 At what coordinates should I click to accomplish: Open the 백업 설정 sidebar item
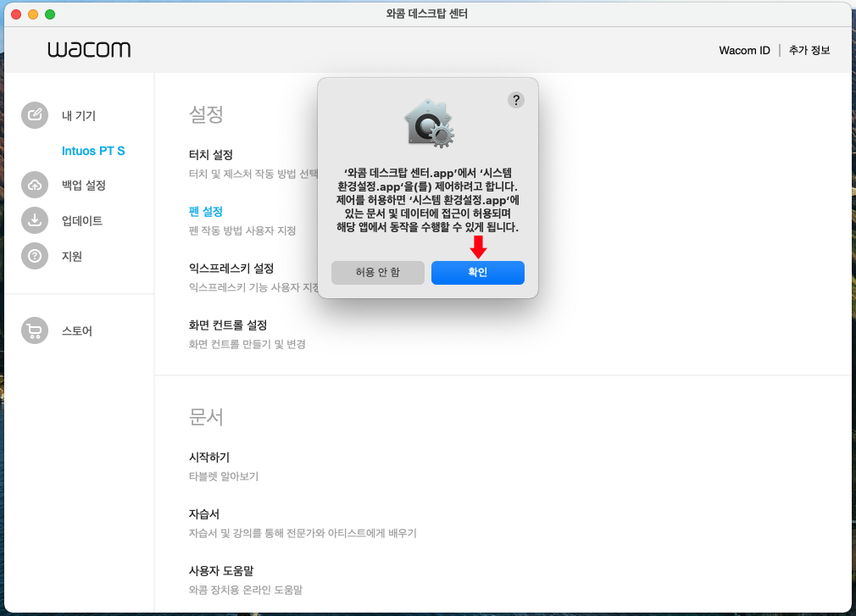(x=84, y=186)
